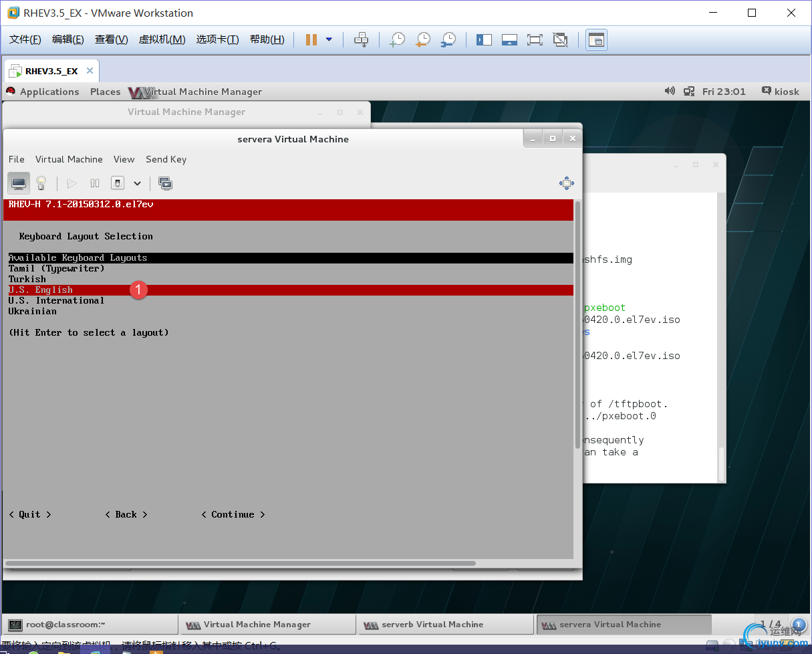Click Virtual Machine Manager in the top panel
812x654 pixels.
[195, 92]
